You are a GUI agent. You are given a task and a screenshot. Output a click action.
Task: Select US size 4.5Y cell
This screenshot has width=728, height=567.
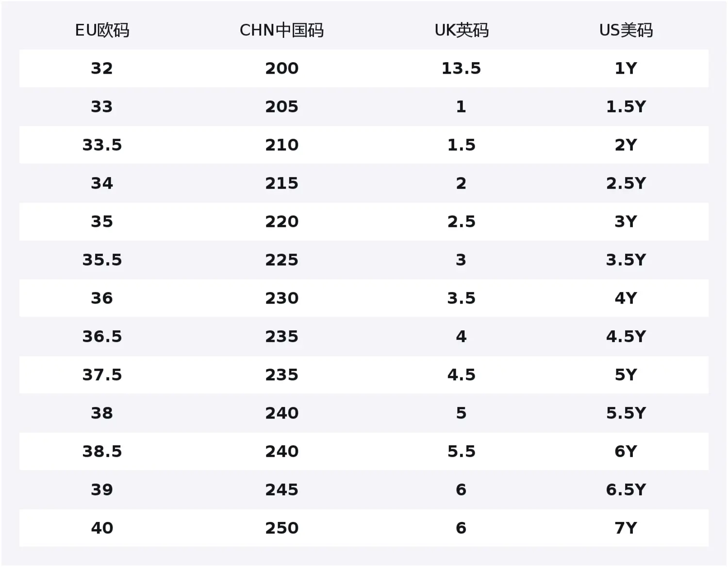click(626, 337)
